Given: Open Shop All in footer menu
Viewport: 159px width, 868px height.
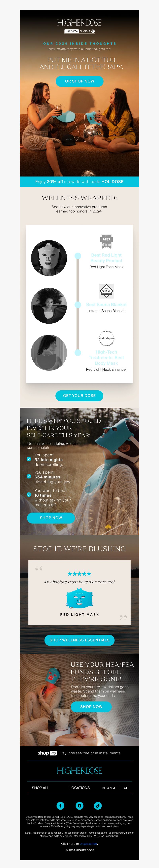Looking at the screenshot, I should [x=40, y=788].
